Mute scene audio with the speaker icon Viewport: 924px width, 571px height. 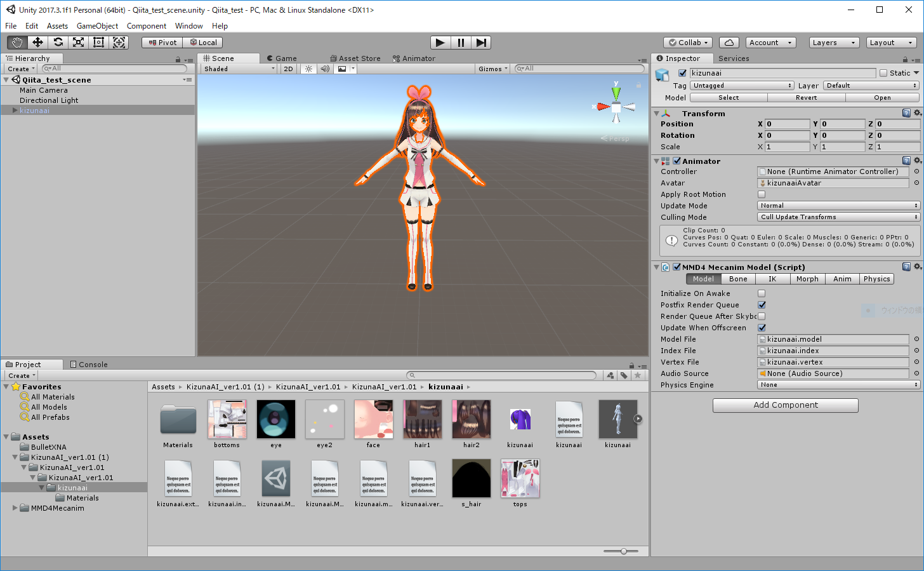[324, 69]
